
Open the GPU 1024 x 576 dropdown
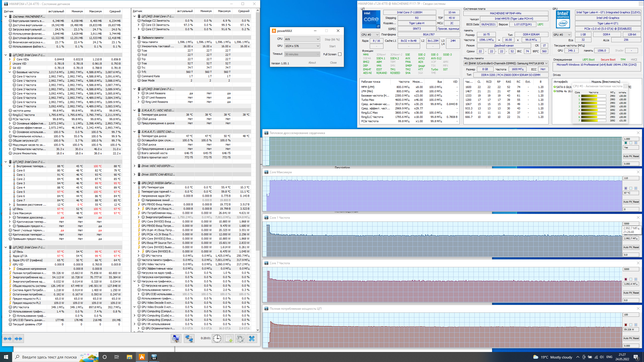pos(302,46)
